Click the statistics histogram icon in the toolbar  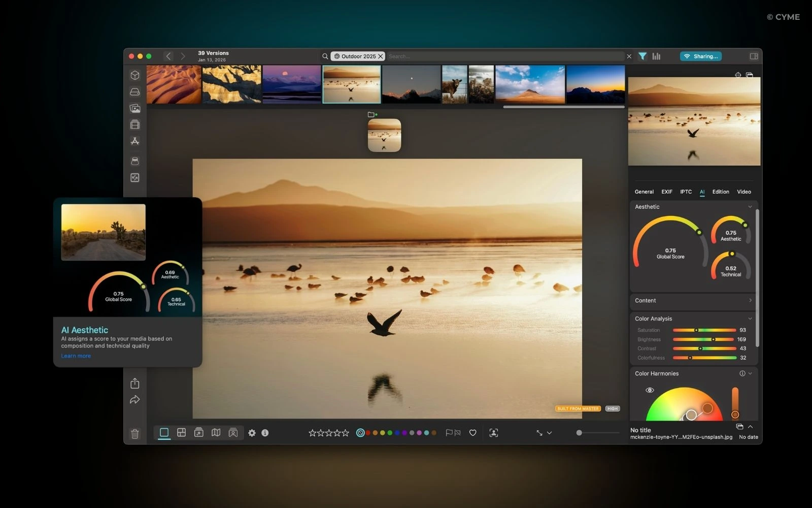[656, 56]
